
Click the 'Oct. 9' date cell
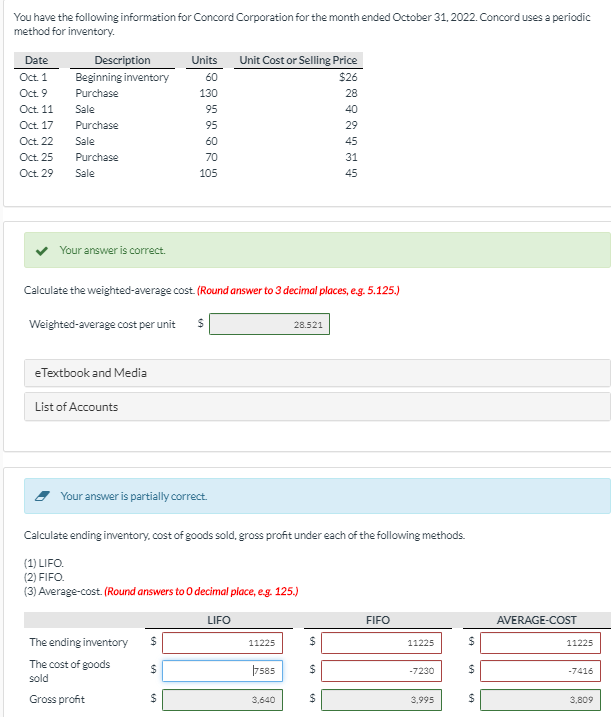[x=33, y=93]
